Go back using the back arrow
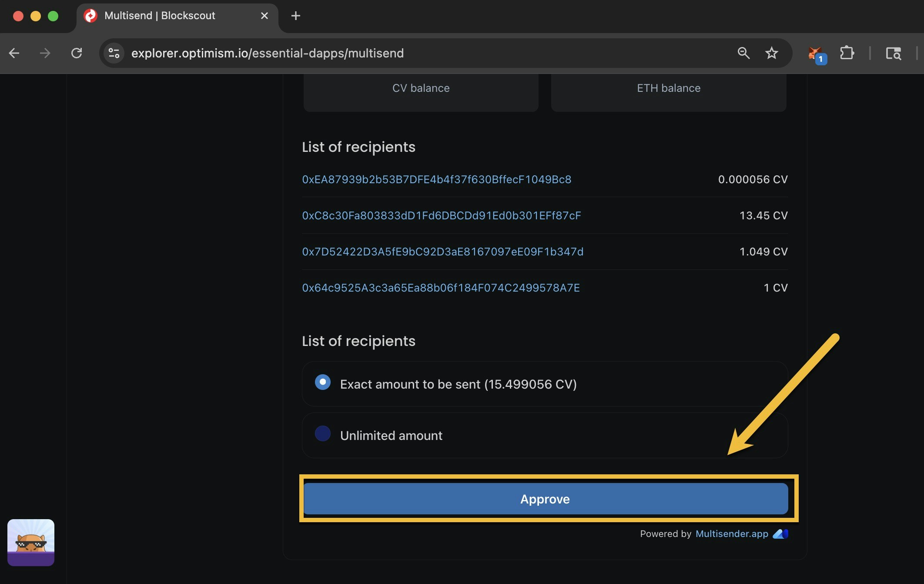The image size is (924, 584). coord(14,53)
